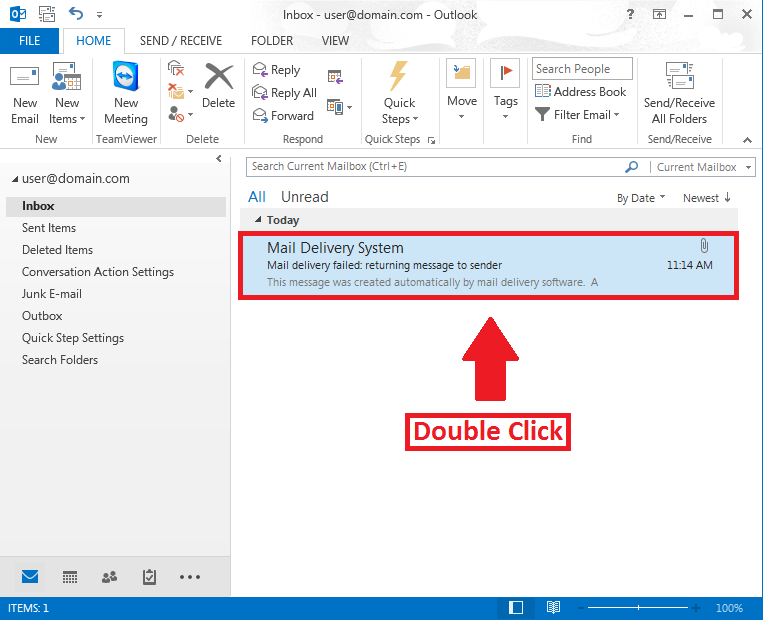Open the Address Book
763x620 pixels.
point(580,91)
